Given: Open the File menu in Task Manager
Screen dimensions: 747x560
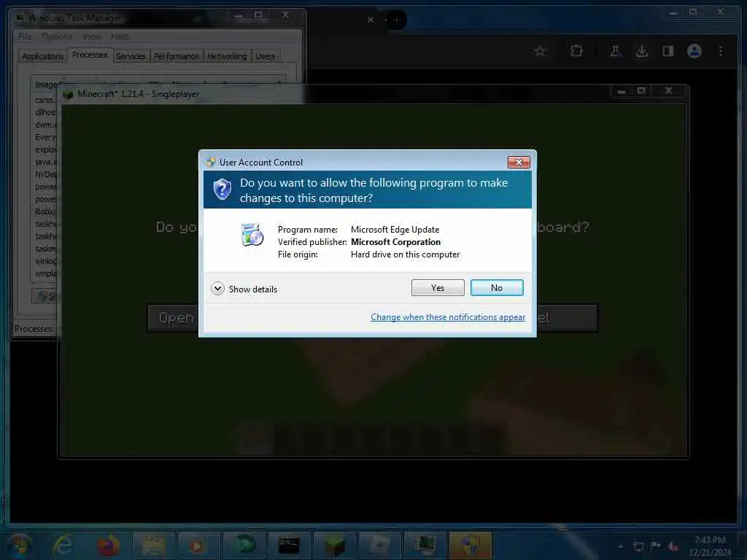Looking at the screenshot, I should pos(25,36).
